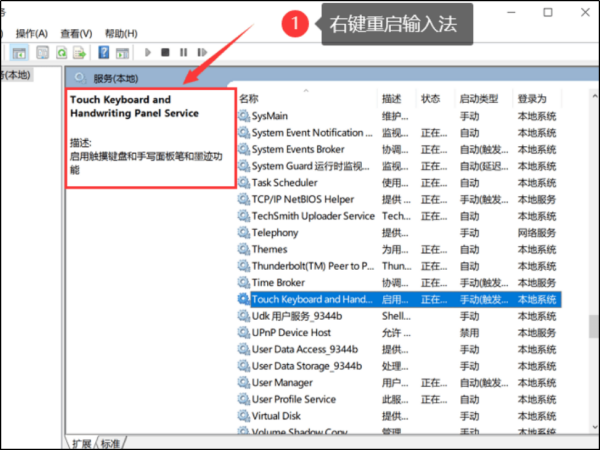The image size is (600, 450).
Task: Click the show/hide console tree toolbar icon
Action: tap(19, 52)
